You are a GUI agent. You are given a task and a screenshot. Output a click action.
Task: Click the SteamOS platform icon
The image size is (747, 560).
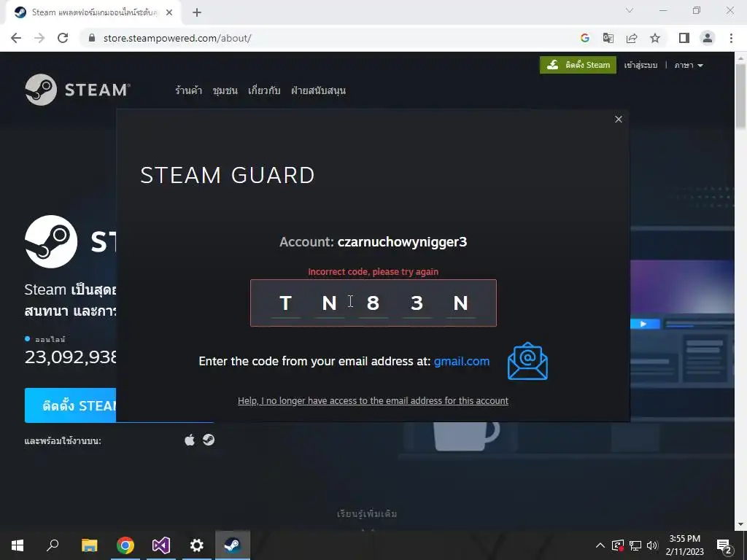click(x=209, y=440)
